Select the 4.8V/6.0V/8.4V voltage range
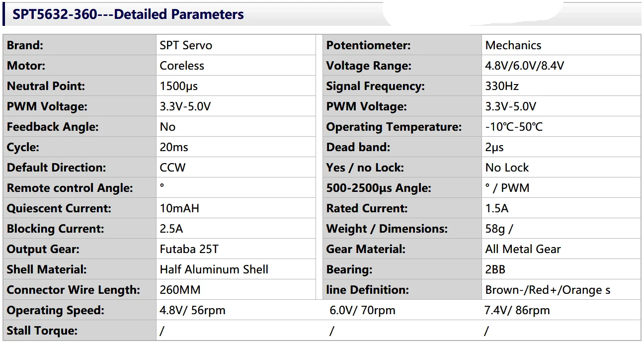Image resolution: width=644 pixels, height=344 pixels. tap(525, 66)
